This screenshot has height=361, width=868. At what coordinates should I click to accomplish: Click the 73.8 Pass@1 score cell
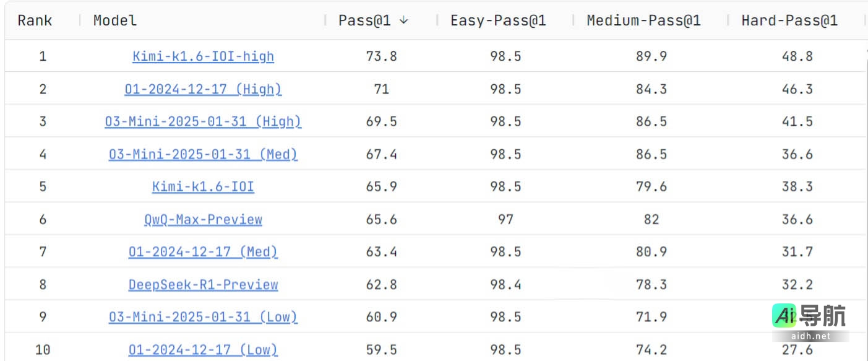(x=381, y=56)
